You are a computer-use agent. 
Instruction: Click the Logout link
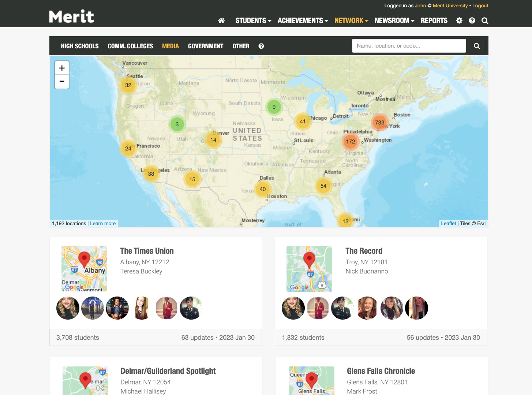pyautogui.click(x=480, y=5)
